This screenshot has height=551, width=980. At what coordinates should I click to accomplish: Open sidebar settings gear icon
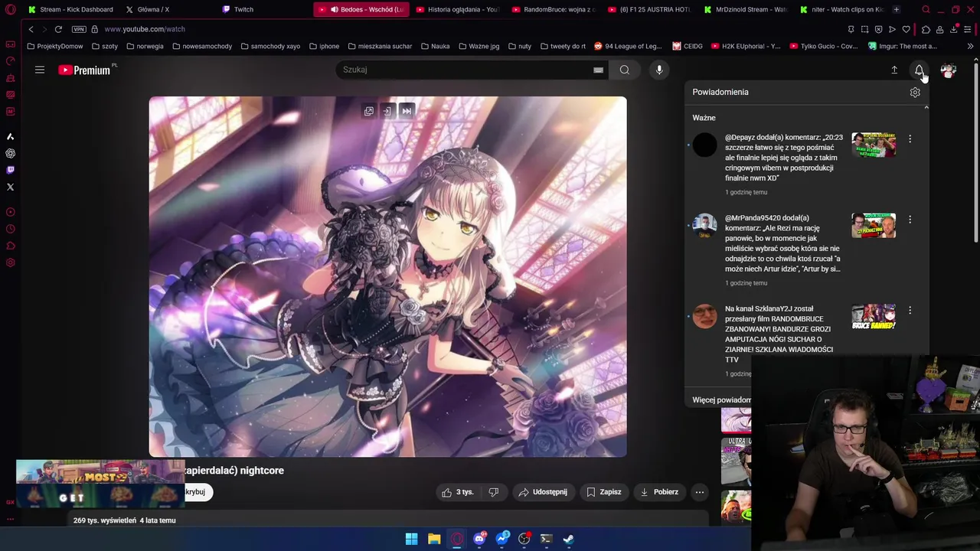click(10, 262)
